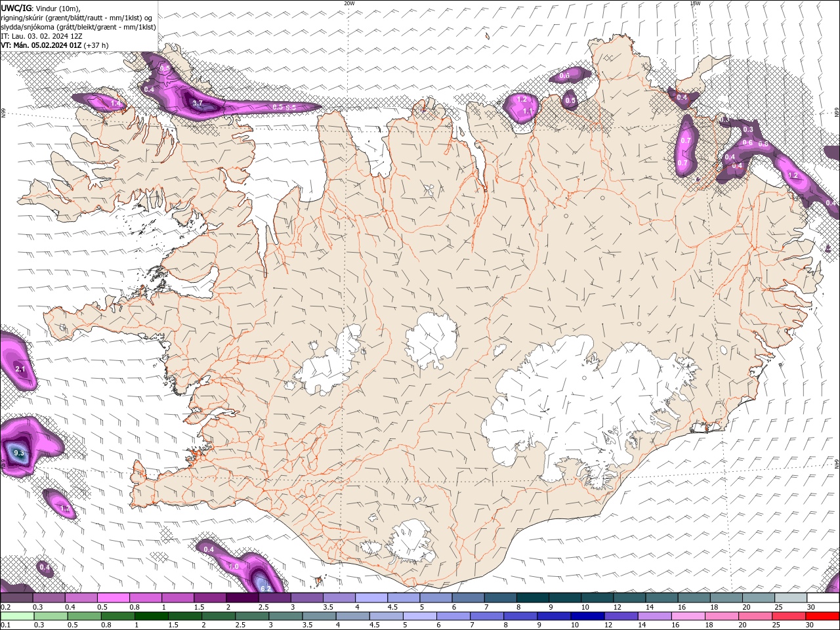Click the 9.3 precipitation value on the map
The image size is (840, 630).
coord(18,453)
